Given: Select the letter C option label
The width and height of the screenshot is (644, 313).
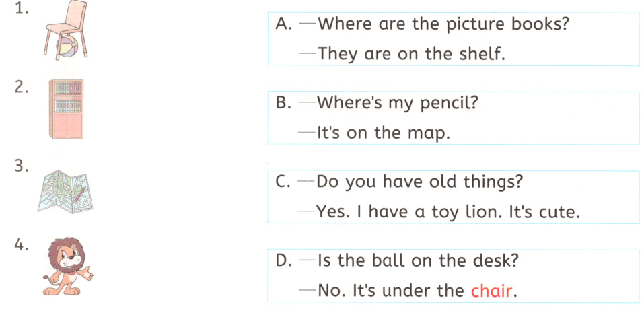Looking at the screenshot, I should pos(283,182).
